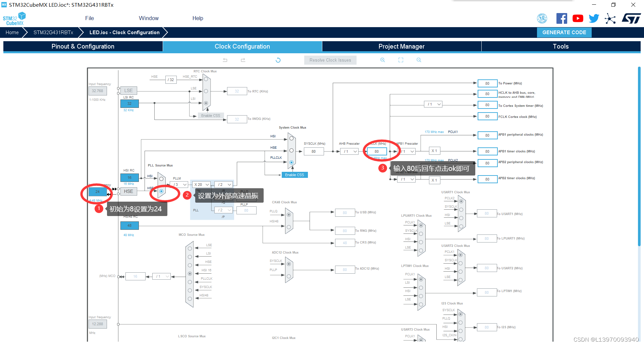
Task: Go to Home breadcrumb
Action: click(12, 32)
